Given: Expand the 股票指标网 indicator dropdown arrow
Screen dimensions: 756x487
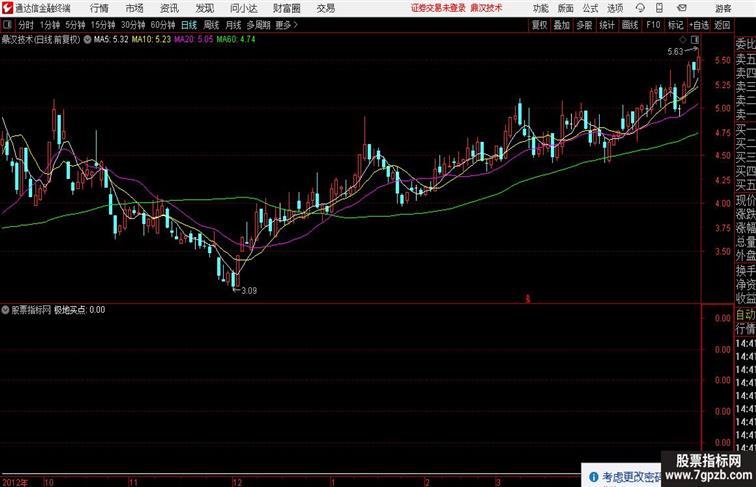Looking at the screenshot, I should 5,310.
